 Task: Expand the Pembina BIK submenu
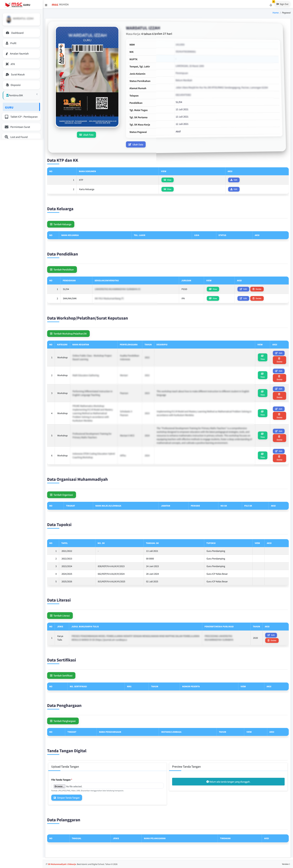(x=37, y=94)
